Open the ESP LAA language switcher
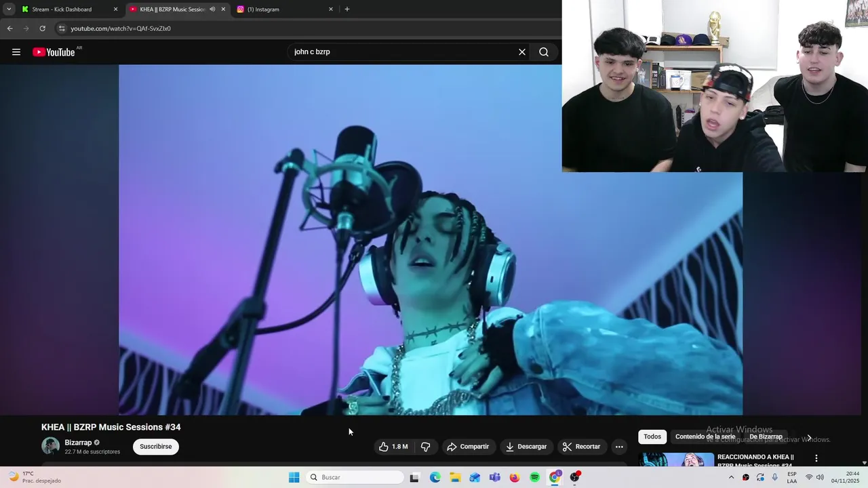Image resolution: width=868 pixels, height=488 pixels. tap(792, 477)
